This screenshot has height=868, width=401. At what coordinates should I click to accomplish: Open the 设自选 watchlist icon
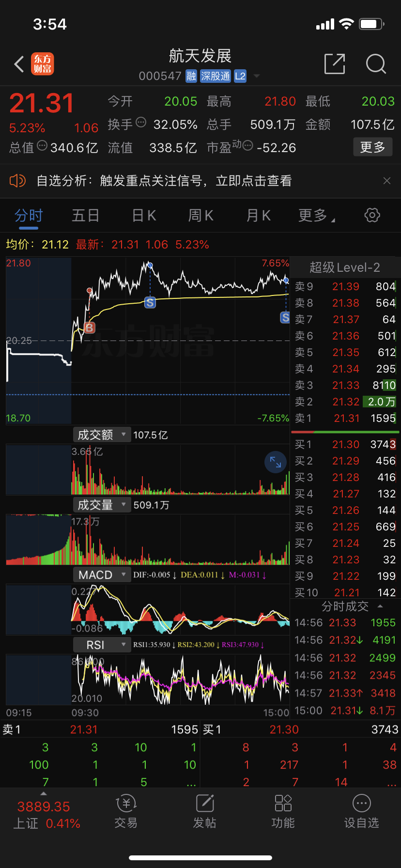point(361,811)
